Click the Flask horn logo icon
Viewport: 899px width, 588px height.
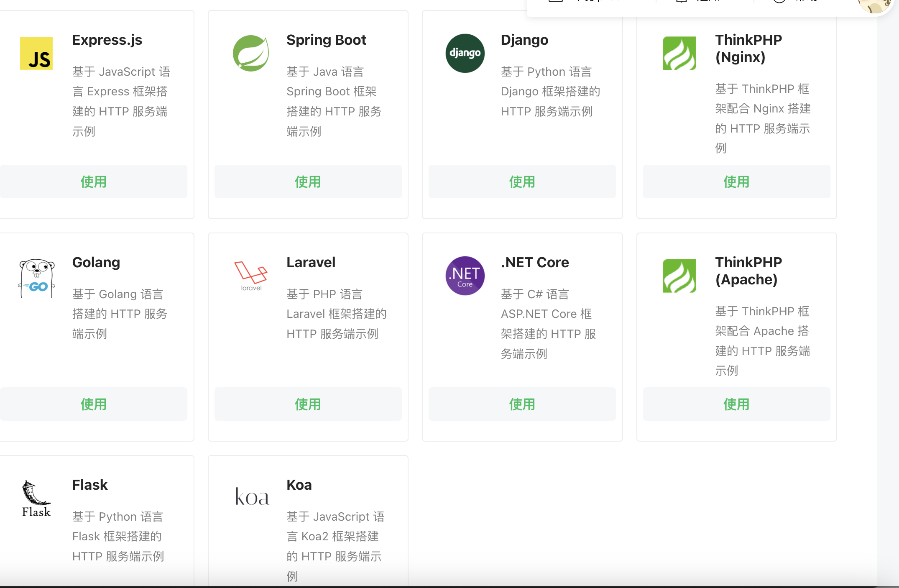[36, 499]
